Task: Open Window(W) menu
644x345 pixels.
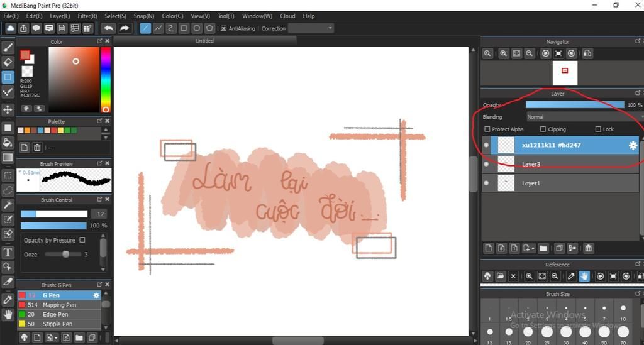Action: click(x=257, y=16)
